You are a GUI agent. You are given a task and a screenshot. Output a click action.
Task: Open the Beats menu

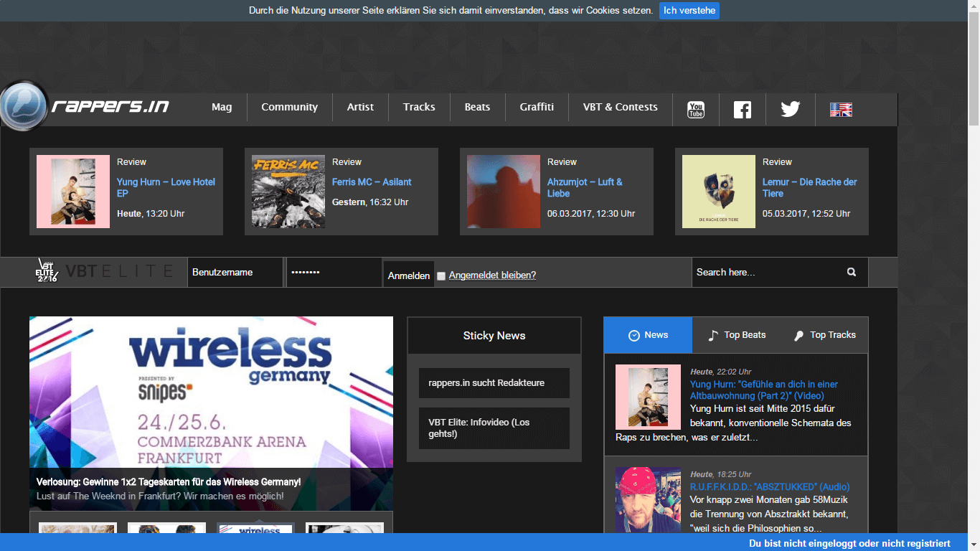pyautogui.click(x=477, y=107)
